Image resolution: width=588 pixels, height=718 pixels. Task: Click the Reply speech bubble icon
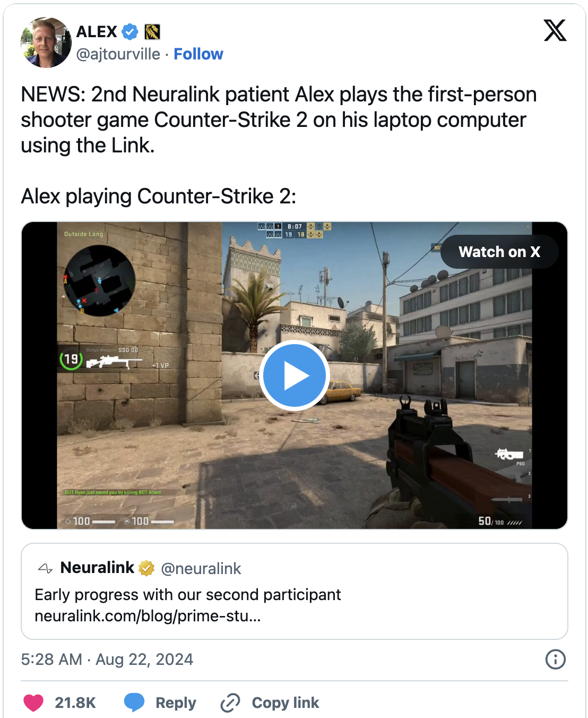coord(134,703)
